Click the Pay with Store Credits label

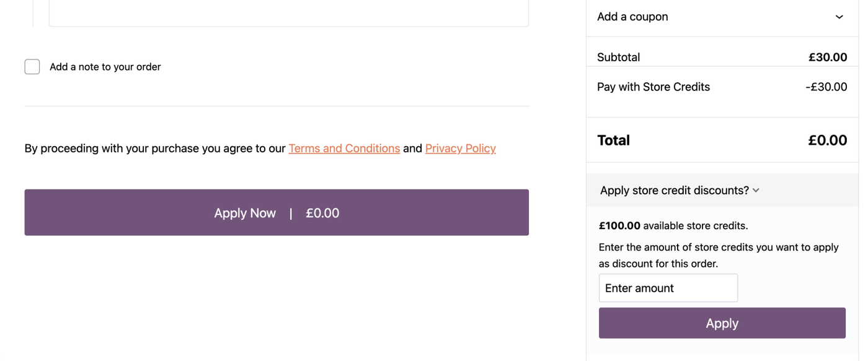pyautogui.click(x=653, y=87)
